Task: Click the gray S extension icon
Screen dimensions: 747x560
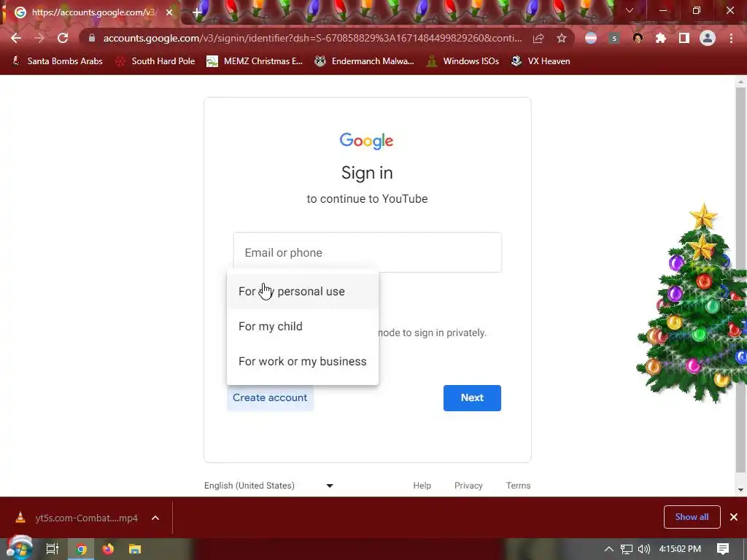Action: 614,38
